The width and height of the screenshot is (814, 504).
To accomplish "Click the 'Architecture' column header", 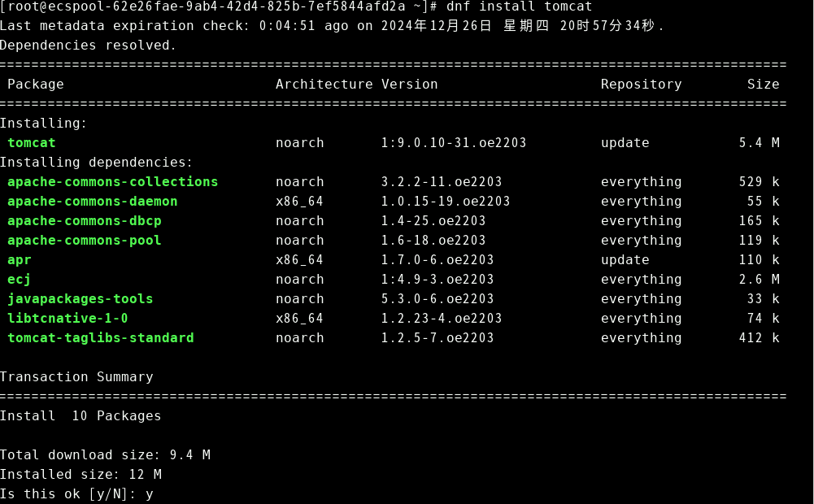I will click(324, 84).
